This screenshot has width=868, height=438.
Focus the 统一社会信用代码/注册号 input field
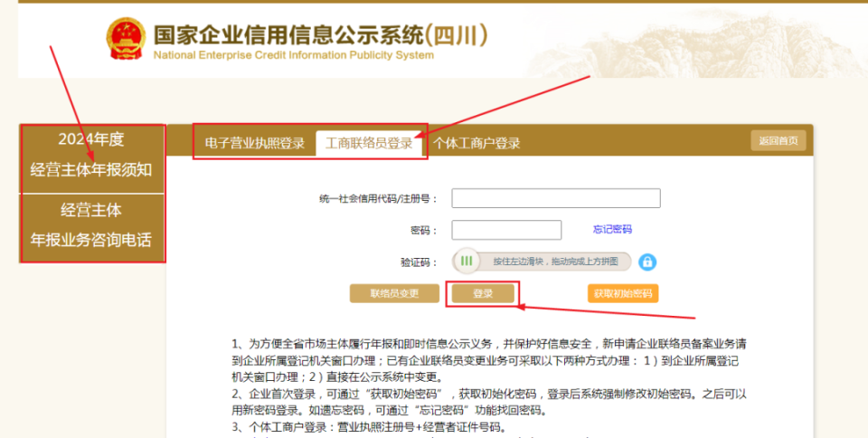click(556, 198)
